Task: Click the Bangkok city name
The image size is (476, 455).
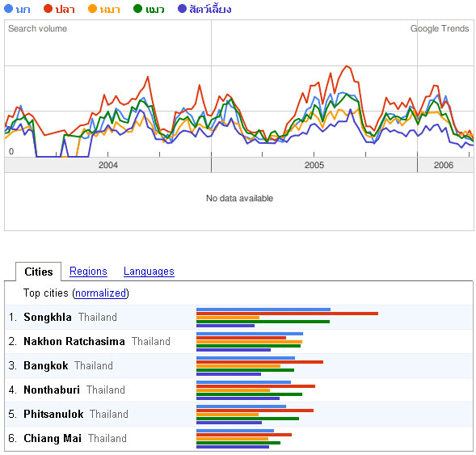Action: [46, 366]
